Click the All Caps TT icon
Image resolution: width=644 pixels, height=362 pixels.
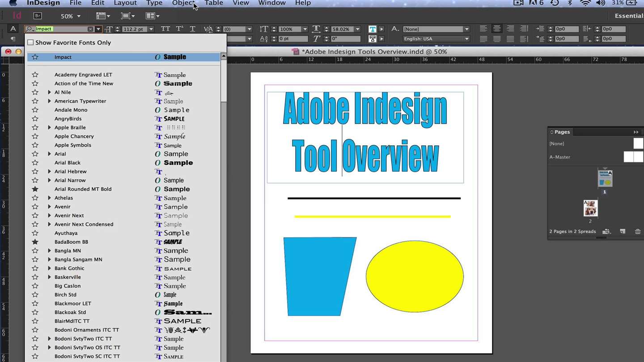(x=165, y=29)
